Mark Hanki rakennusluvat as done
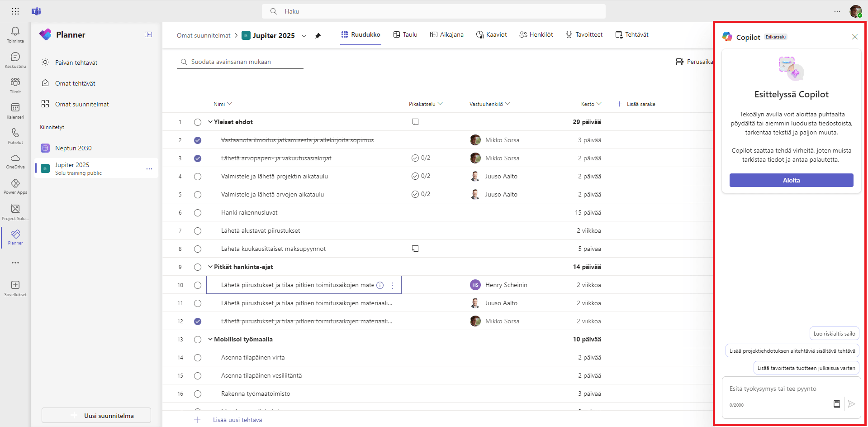 [x=198, y=213]
